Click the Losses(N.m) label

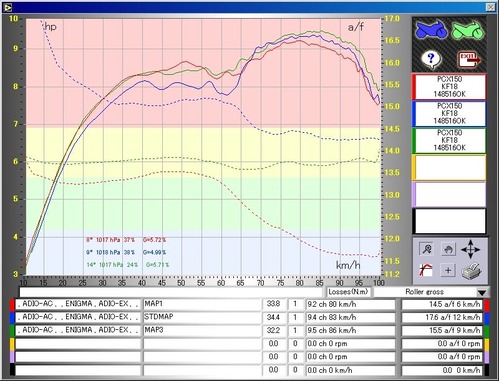348,292
